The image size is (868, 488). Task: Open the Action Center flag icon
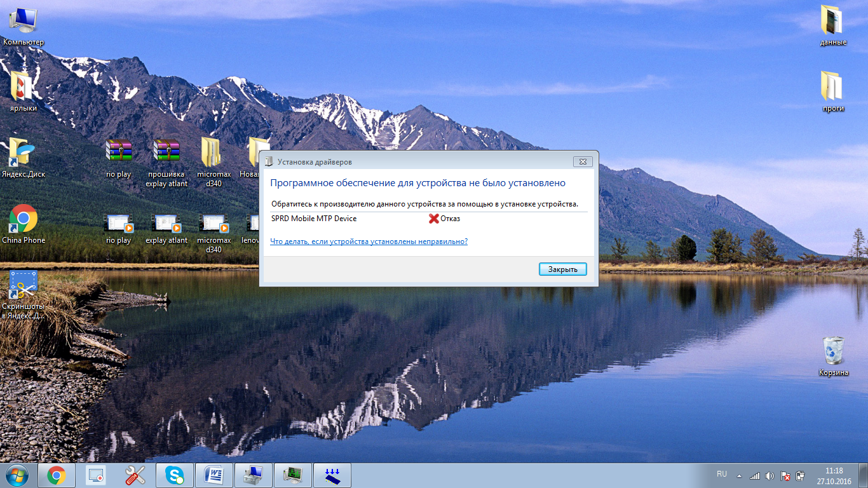click(785, 475)
